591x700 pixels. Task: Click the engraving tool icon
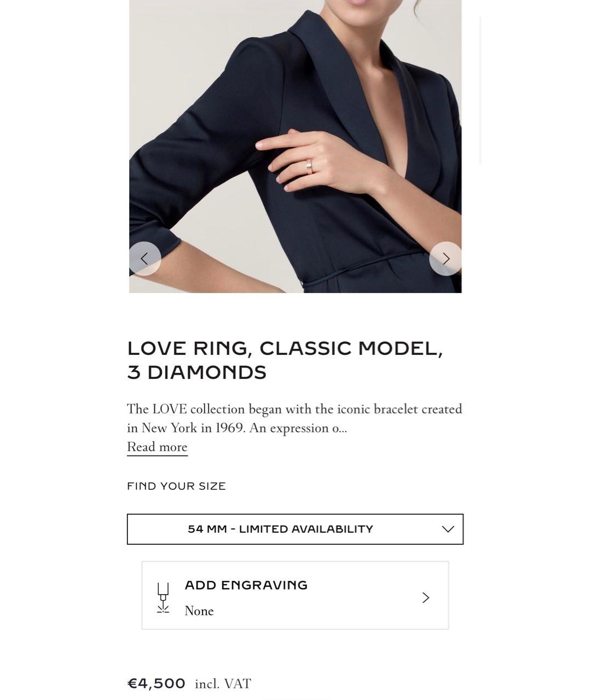(163, 598)
